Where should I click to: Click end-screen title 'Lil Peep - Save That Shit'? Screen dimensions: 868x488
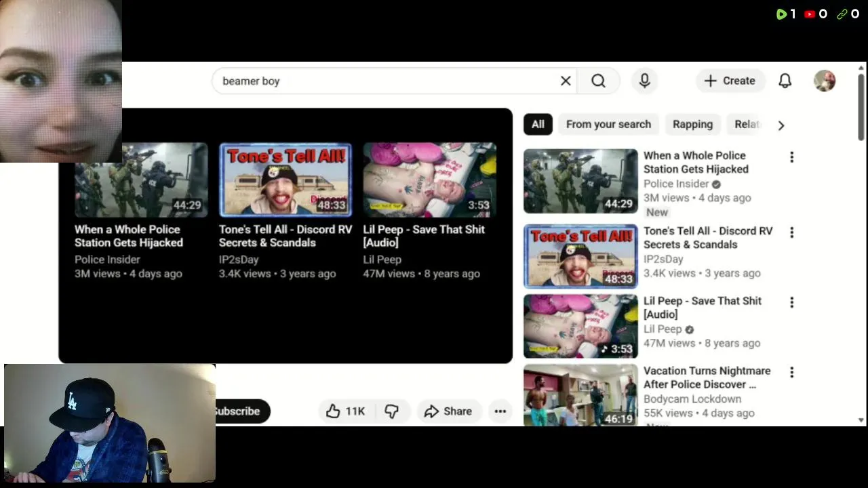pos(424,236)
